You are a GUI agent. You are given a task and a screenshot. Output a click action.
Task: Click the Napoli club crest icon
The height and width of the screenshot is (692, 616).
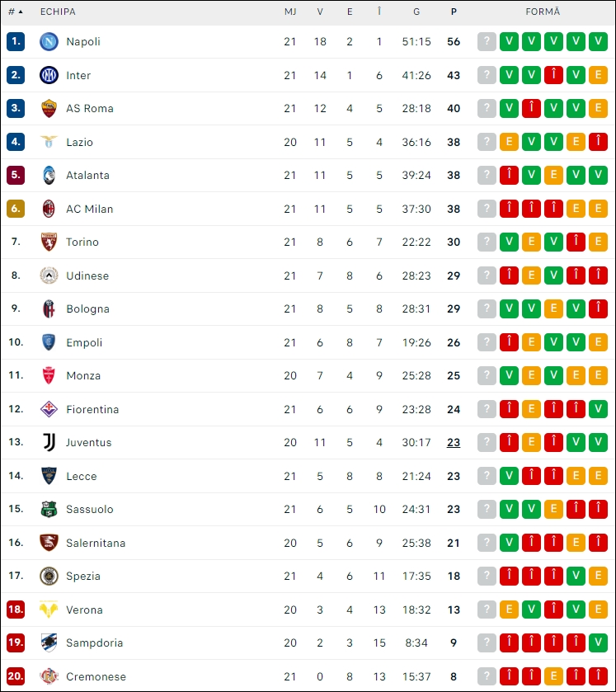pyautogui.click(x=49, y=41)
